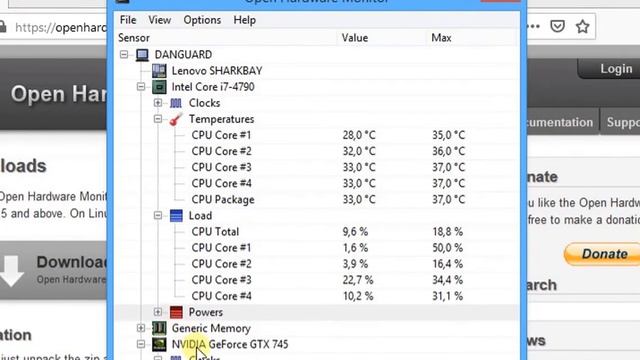Select CPU Core #1 load row
This screenshot has height=360, width=640.
[x=318, y=248]
